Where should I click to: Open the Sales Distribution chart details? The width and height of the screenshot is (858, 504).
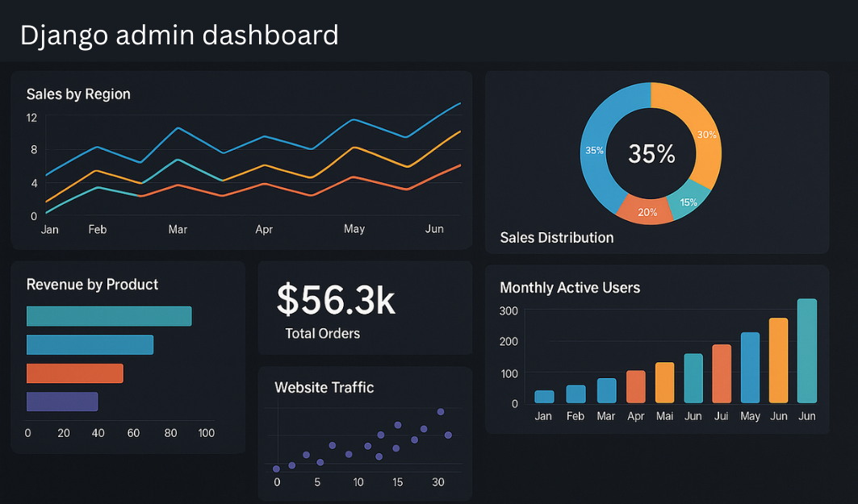[x=557, y=237]
